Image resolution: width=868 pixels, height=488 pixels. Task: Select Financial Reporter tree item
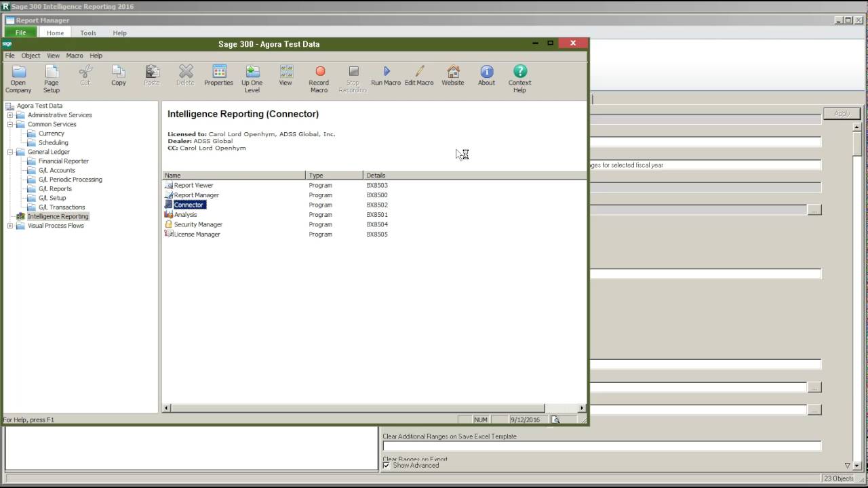click(64, 161)
